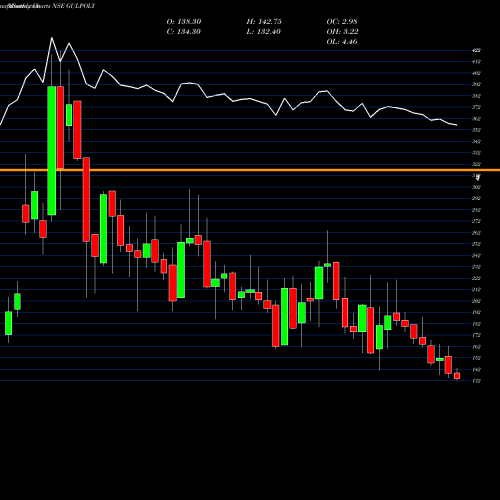Click the high price value H: 142.75
This screenshot has width=500, height=500.
point(264,22)
